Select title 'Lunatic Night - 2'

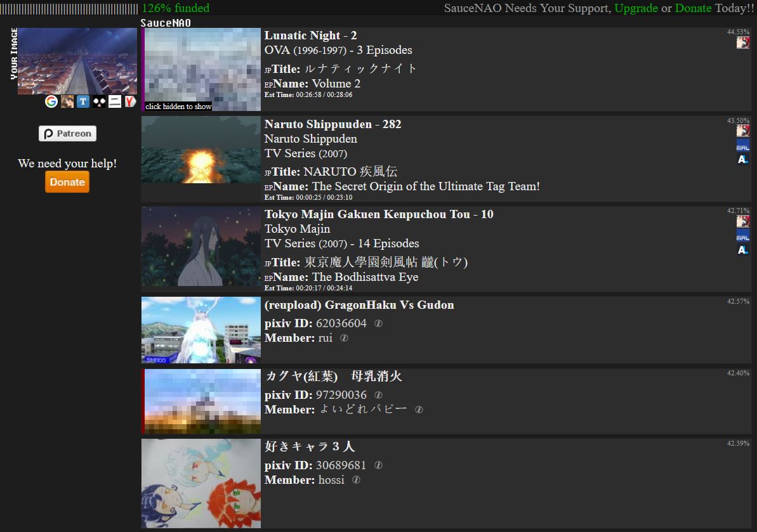[310, 36]
